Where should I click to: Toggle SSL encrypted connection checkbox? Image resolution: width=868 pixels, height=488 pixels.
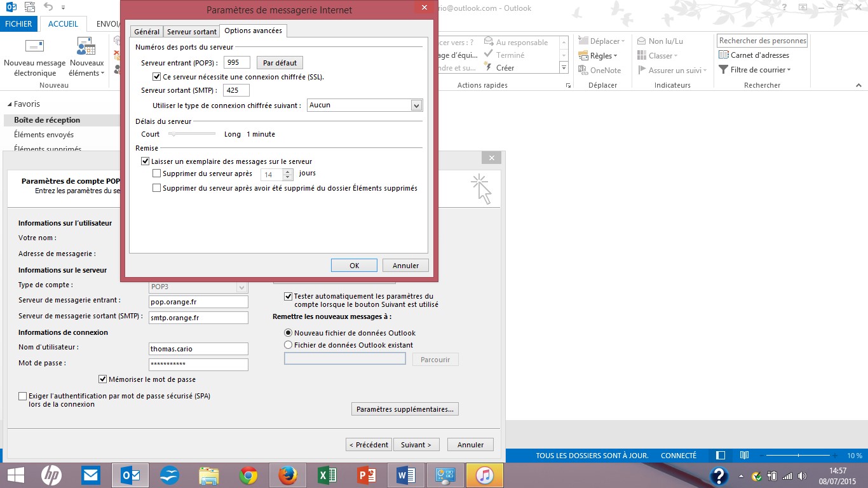pyautogui.click(x=157, y=77)
